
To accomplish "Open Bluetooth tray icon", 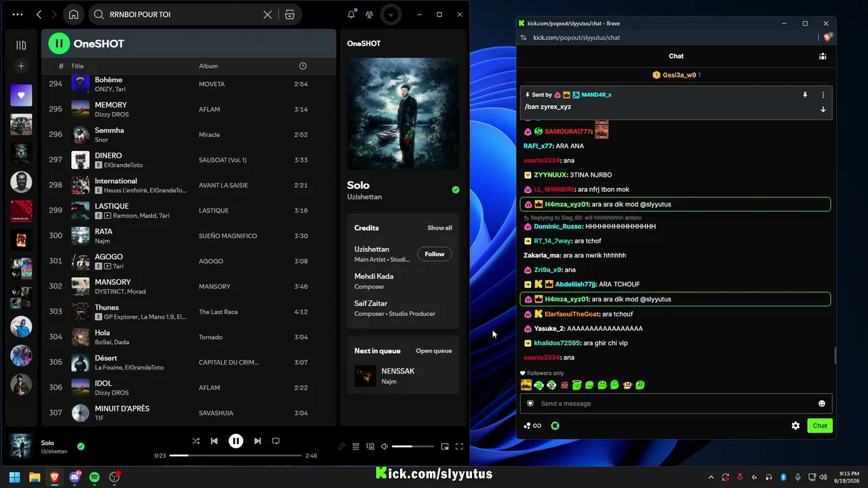I will pyautogui.click(x=783, y=477).
